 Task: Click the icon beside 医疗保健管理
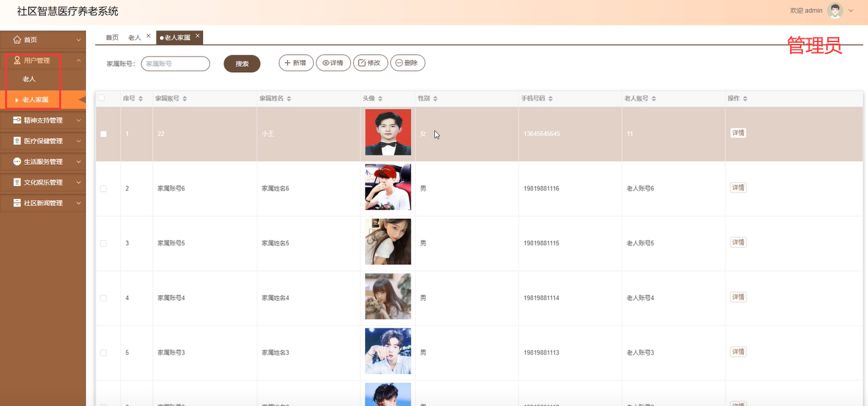coord(17,141)
